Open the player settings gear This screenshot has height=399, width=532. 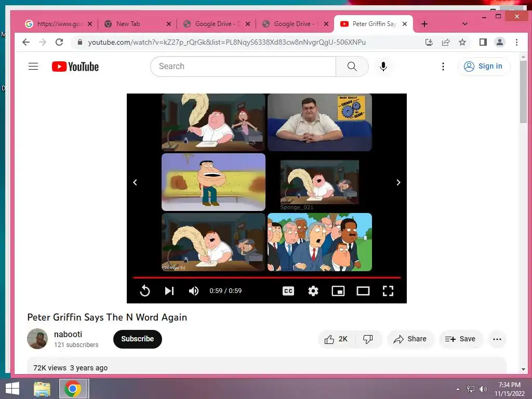313,291
